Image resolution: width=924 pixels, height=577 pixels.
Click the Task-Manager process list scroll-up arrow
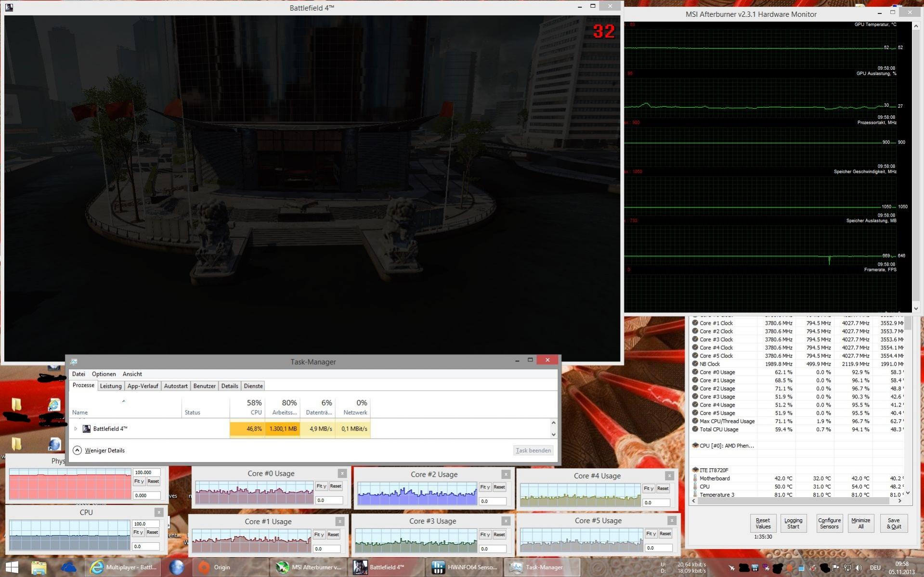[553, 423]
